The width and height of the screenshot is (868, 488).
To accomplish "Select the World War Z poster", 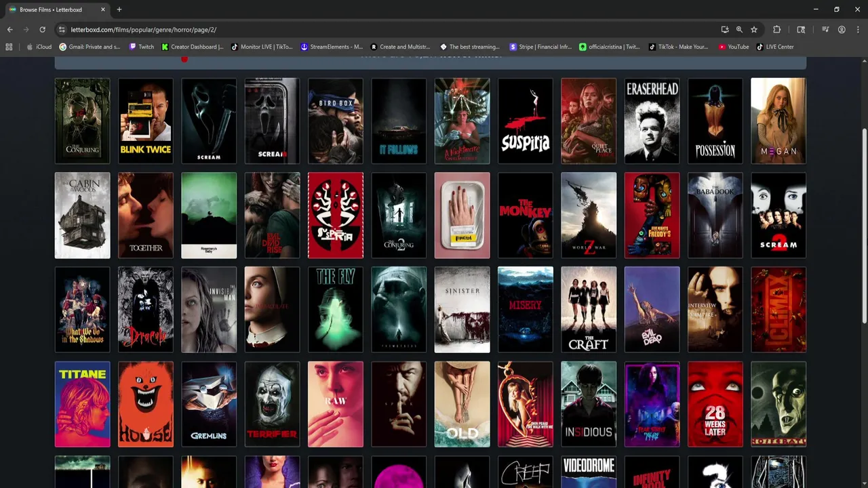I will pos(589,216).
